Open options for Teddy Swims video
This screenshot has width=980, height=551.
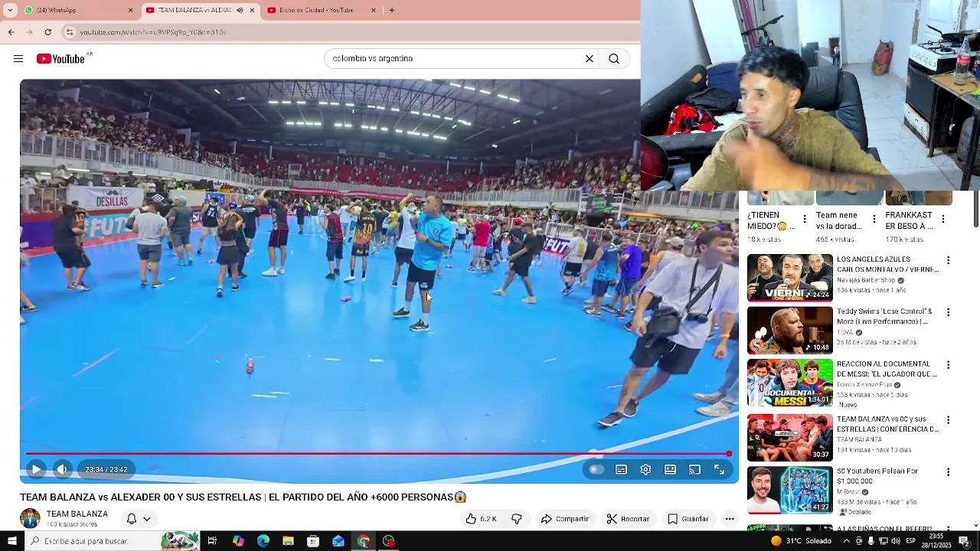948,313
